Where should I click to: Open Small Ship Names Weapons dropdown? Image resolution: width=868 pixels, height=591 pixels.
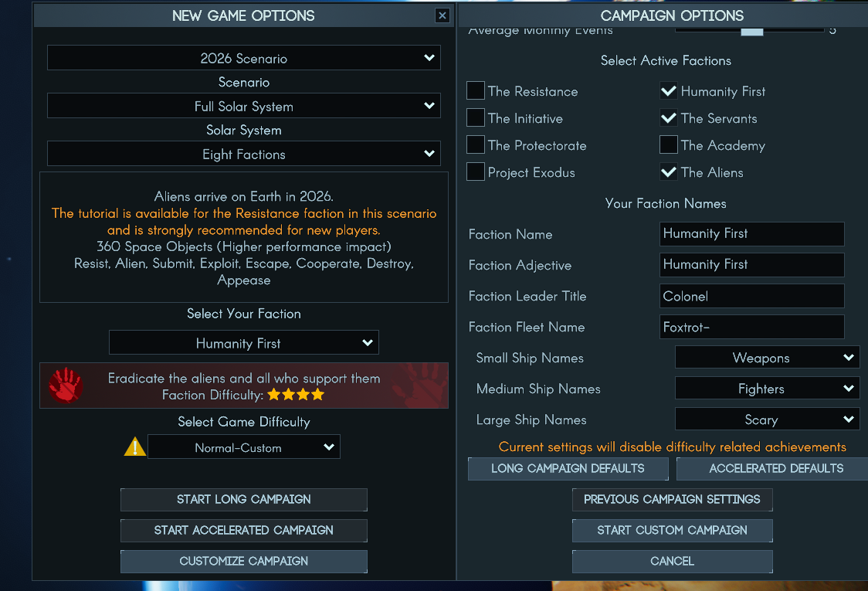coord(767,358)
